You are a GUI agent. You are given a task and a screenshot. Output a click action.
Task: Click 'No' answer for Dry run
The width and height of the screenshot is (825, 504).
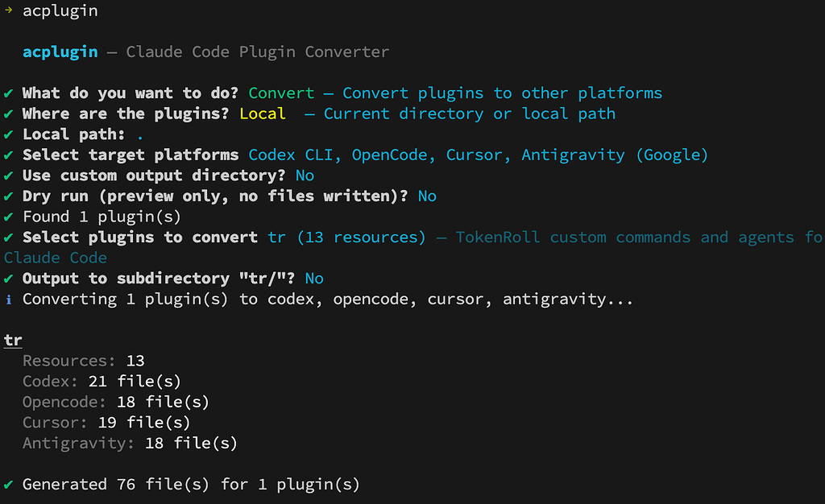coord(427,196)
